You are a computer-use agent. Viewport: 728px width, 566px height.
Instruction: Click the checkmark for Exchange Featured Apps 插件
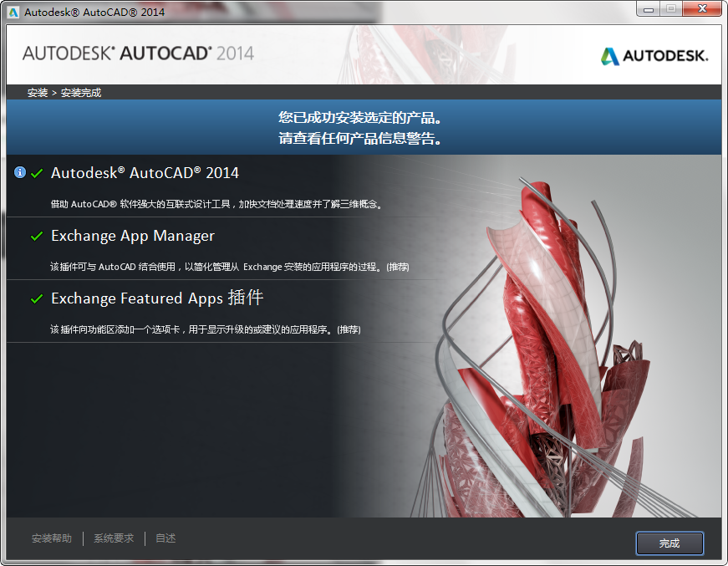[x=35, y=298]
